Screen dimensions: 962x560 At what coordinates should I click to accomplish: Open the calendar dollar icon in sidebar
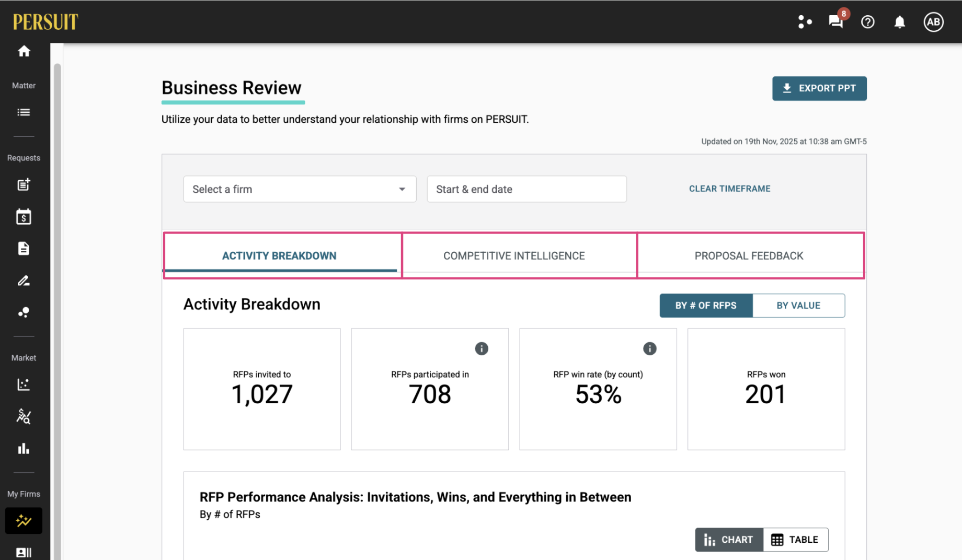click(x=24, y=216)
